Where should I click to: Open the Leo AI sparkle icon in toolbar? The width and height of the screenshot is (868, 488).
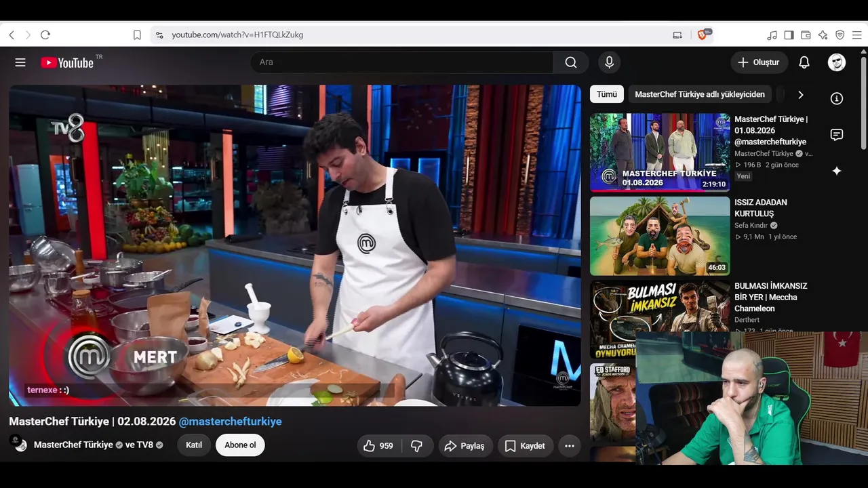point(823,35)
